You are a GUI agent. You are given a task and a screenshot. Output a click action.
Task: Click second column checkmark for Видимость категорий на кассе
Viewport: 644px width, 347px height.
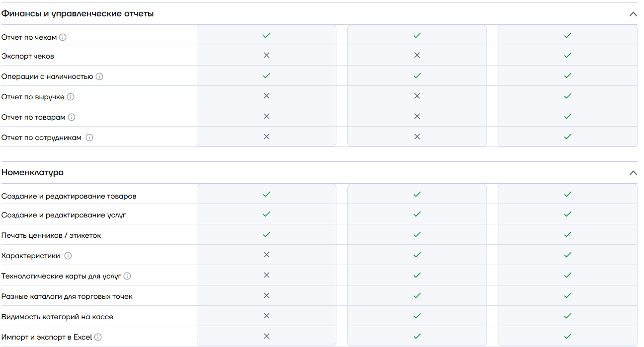(417, 316)
